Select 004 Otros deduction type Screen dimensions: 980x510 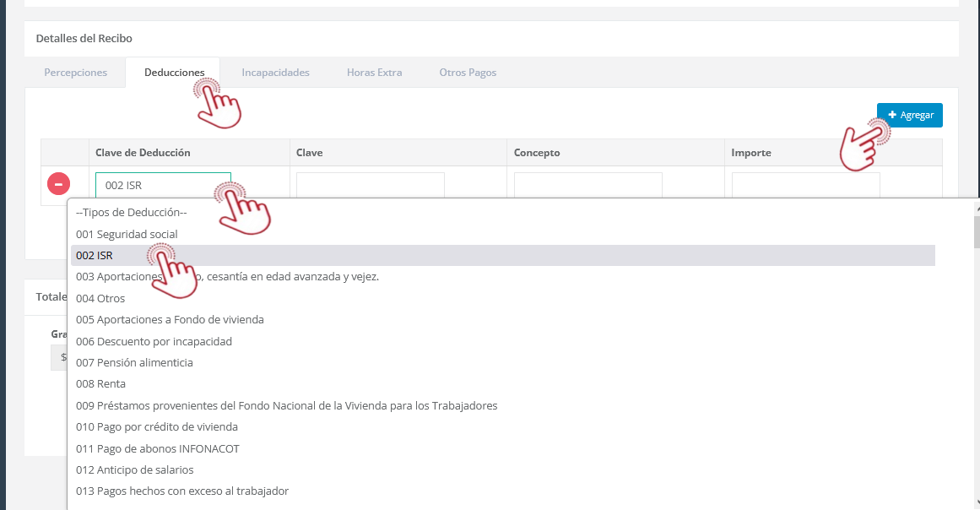pyautogui.click(x=100, y=298)
